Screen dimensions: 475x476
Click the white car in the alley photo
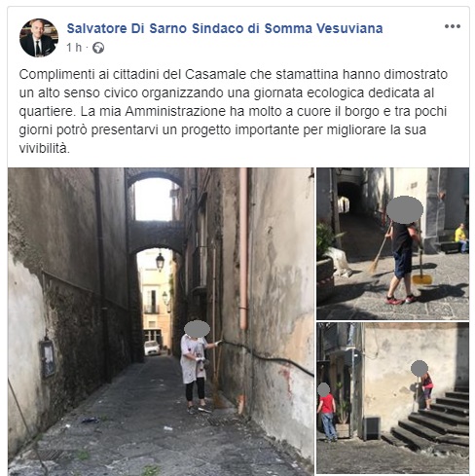[152, 348]
